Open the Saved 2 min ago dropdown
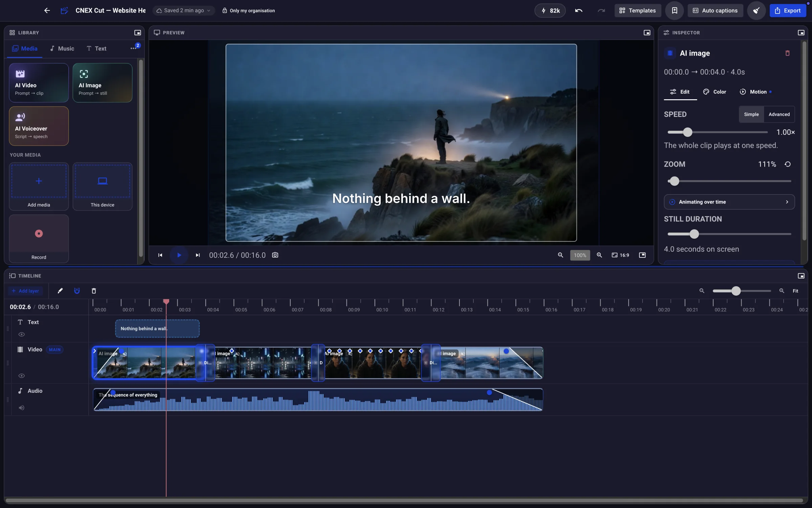The width and height of the screenshot is (812, 508). click(x=184, y=10)
